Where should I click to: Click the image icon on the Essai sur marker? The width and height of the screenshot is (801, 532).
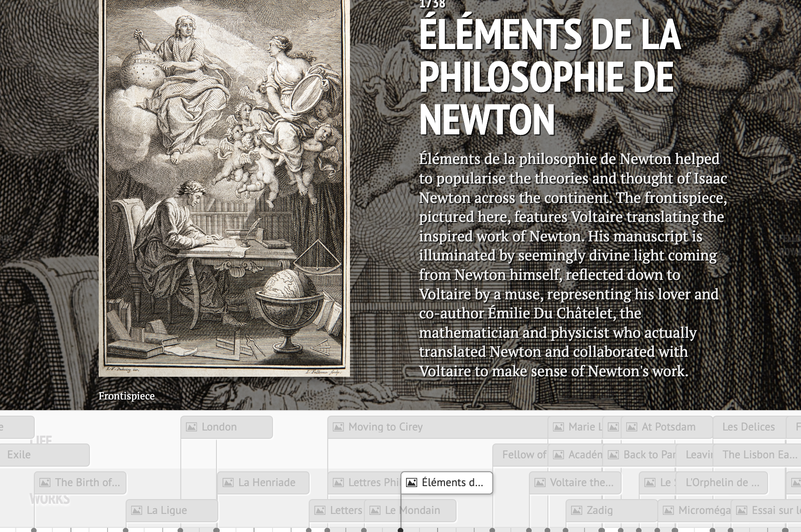click(742, 511)
